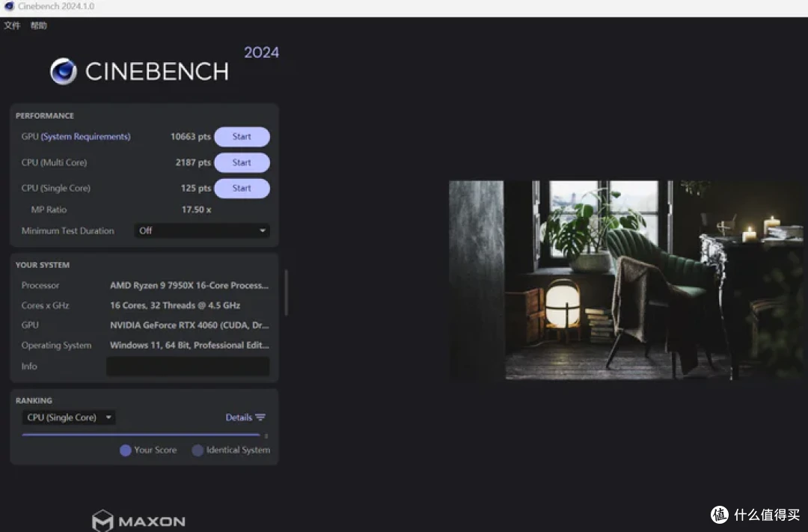This screenshot has height=532, width=808.
Task: Click the Windows 11, 64 Bit text
Action: [189, 346]
